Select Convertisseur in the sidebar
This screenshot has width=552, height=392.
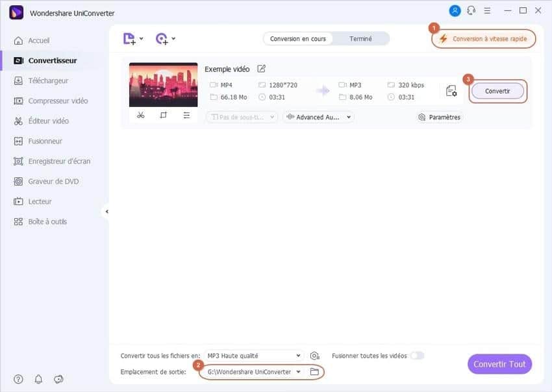point(45,60)
